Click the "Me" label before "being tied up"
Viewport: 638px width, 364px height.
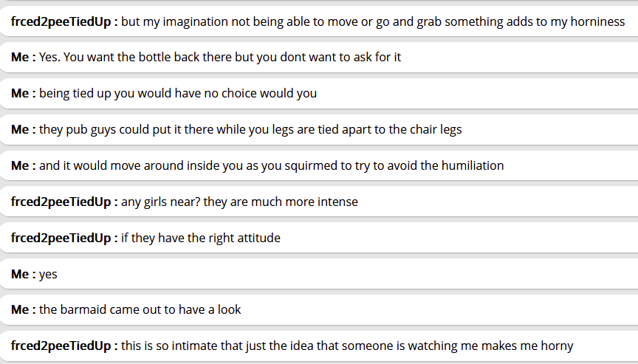(21, 93)
